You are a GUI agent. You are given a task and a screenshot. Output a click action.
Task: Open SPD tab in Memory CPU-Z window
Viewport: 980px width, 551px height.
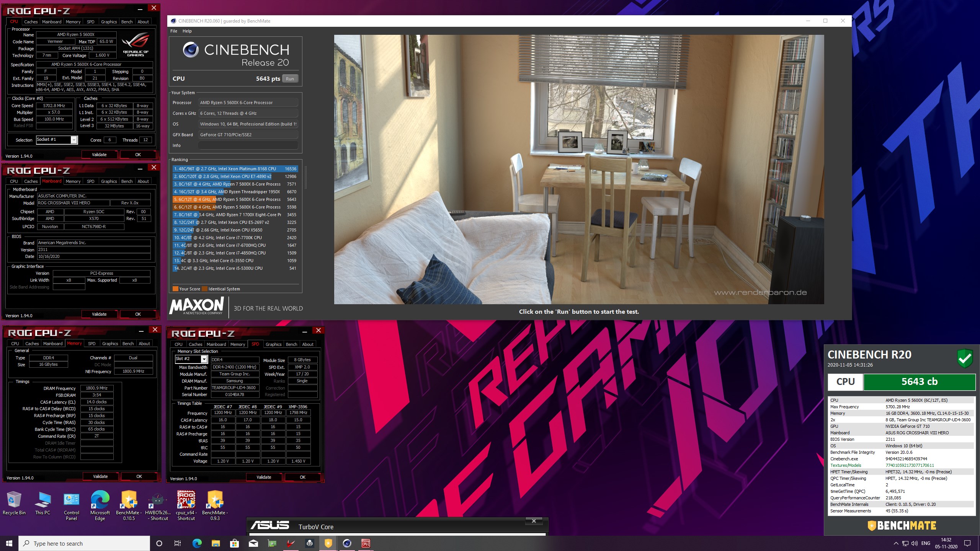coord(92,344)
